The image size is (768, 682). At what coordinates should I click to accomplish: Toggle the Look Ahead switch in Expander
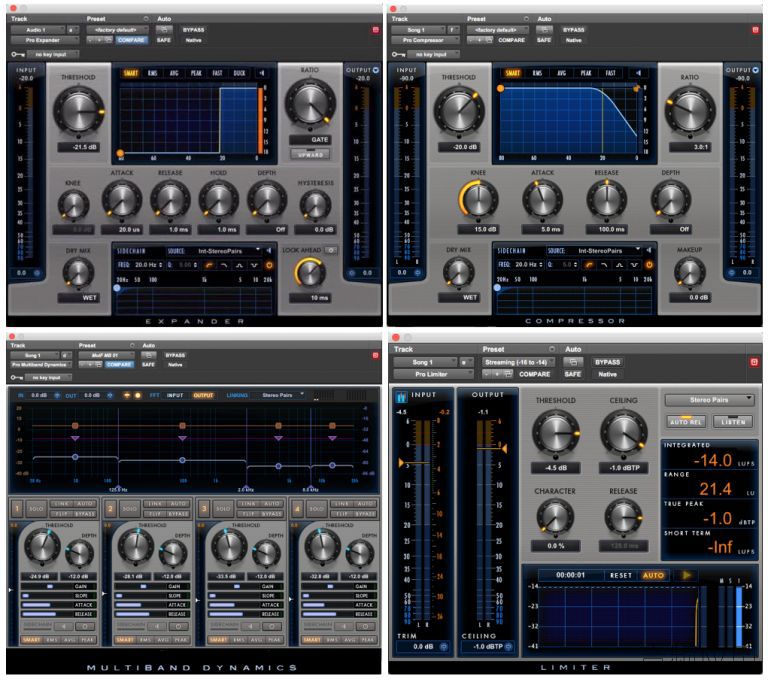tap(331, 250)
